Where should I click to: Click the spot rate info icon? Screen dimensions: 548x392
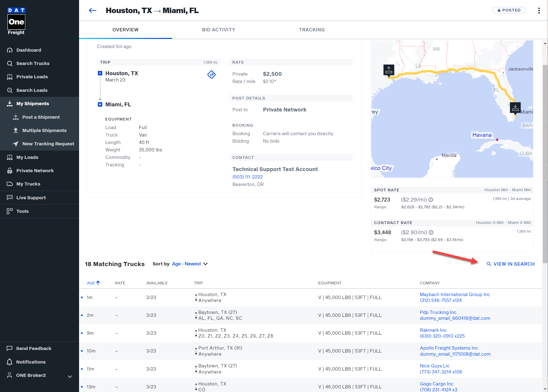tap(431, 200)
